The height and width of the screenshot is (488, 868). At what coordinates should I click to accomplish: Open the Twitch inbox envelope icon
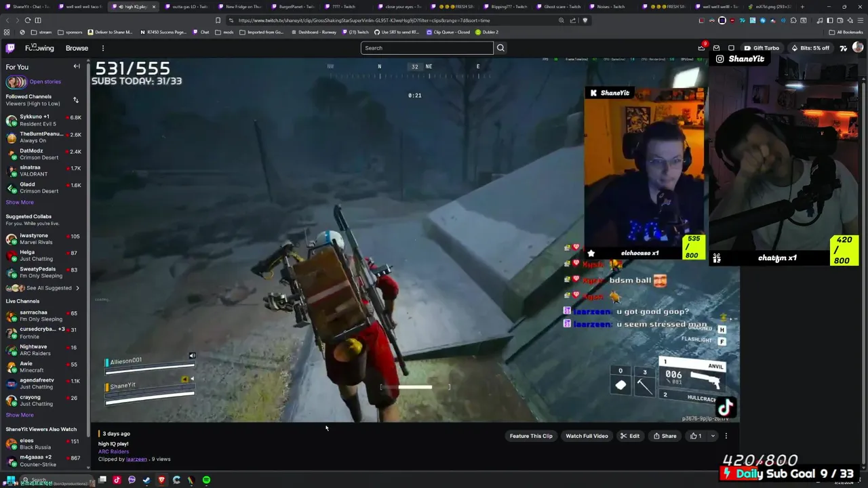(716, 48)
